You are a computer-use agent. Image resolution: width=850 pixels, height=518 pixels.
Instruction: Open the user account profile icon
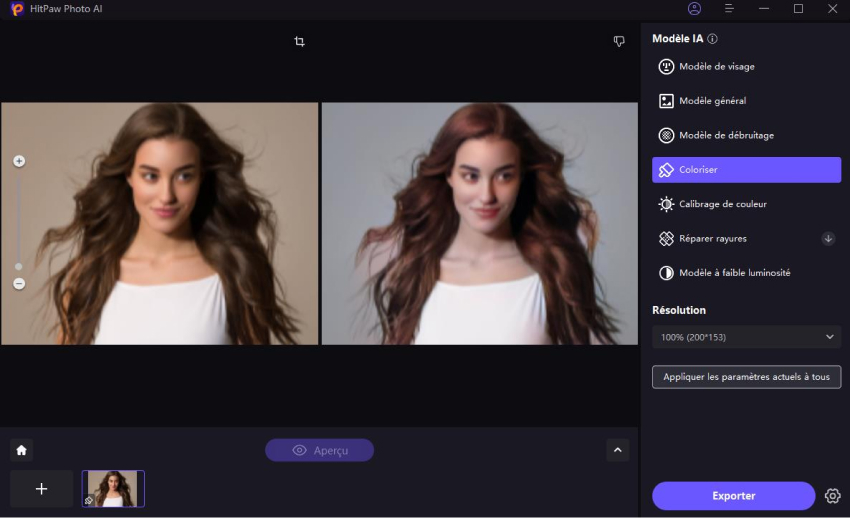coord(695,9)
